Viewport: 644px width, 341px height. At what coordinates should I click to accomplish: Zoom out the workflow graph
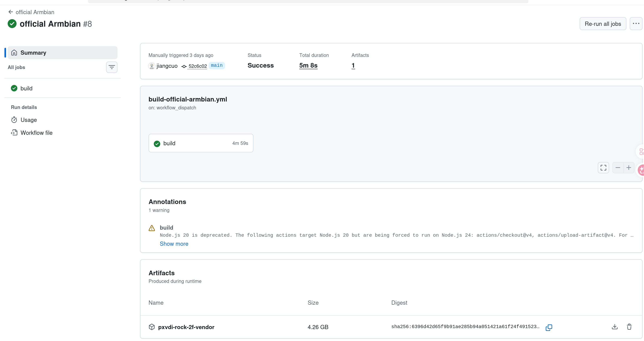pos(618,167)
